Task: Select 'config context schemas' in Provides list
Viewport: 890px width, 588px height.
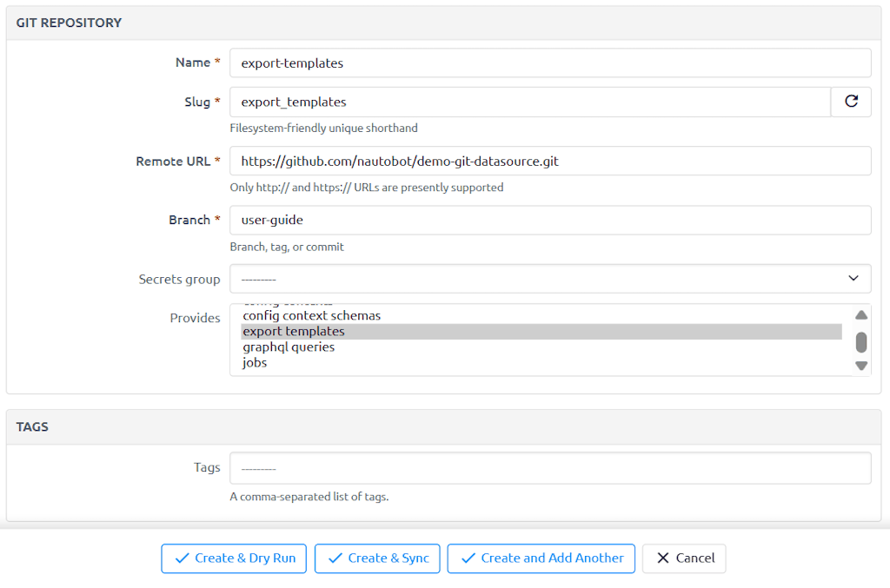Action: [311, 315]
